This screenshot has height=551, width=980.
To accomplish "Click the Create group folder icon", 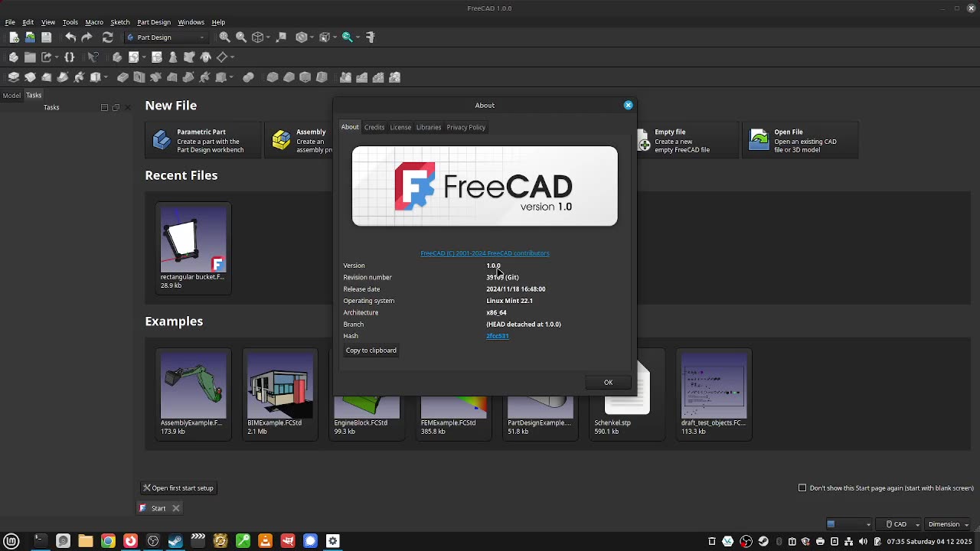I will tap(30, 57).
